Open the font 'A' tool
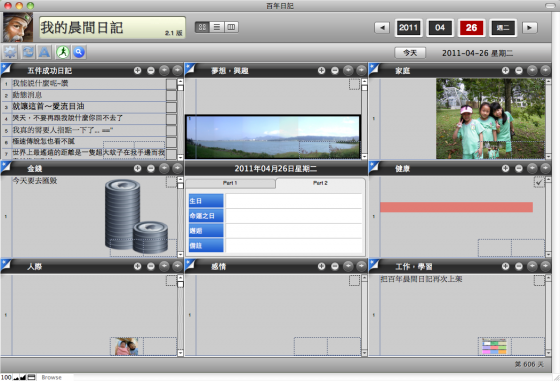Screen dimensions: 560x381 tap(44, 52)
